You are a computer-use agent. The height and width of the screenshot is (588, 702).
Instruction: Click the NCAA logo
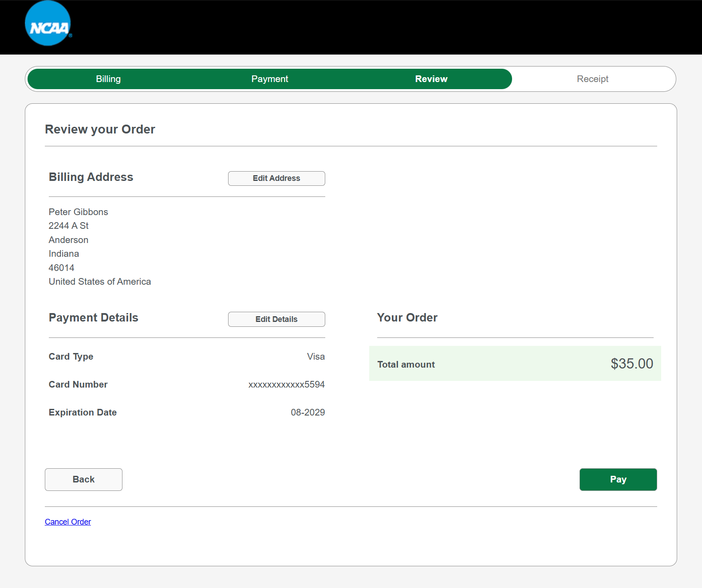pos(48,24)
